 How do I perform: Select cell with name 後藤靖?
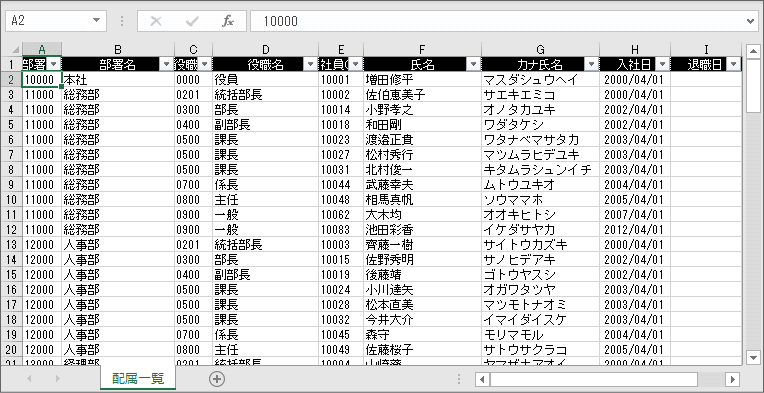422,275
